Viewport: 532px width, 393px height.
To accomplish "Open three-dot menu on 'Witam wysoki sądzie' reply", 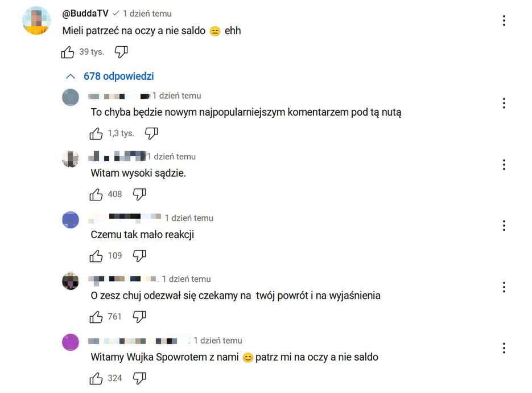I will tap(504, 165).
